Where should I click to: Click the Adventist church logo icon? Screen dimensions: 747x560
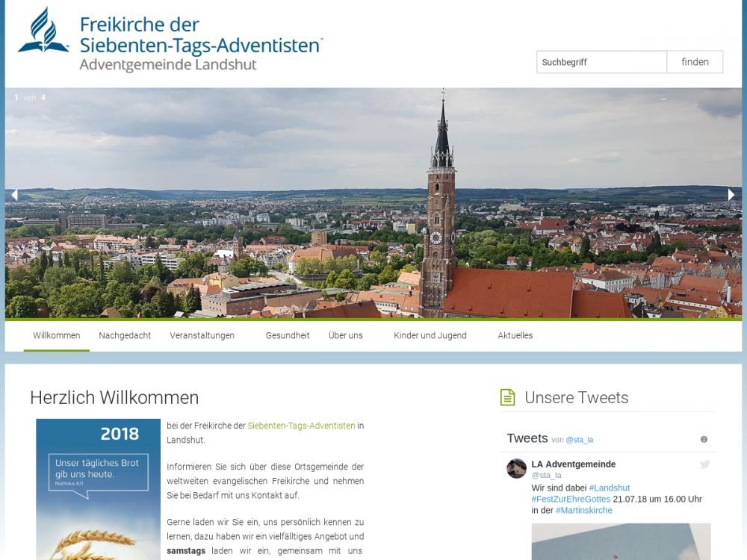click(x=43, y=31)
